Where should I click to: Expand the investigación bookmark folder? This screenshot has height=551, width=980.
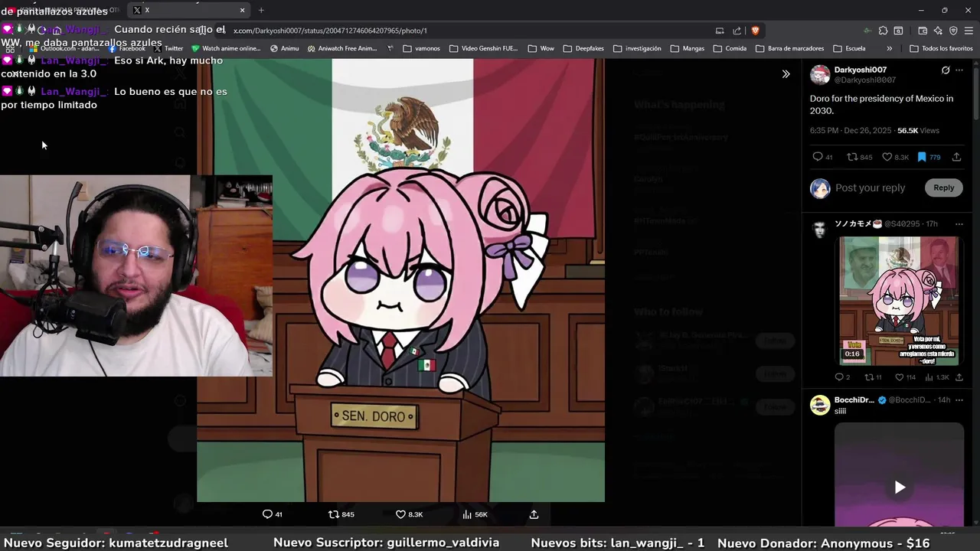pyautogui.click(x=637, y=48)
